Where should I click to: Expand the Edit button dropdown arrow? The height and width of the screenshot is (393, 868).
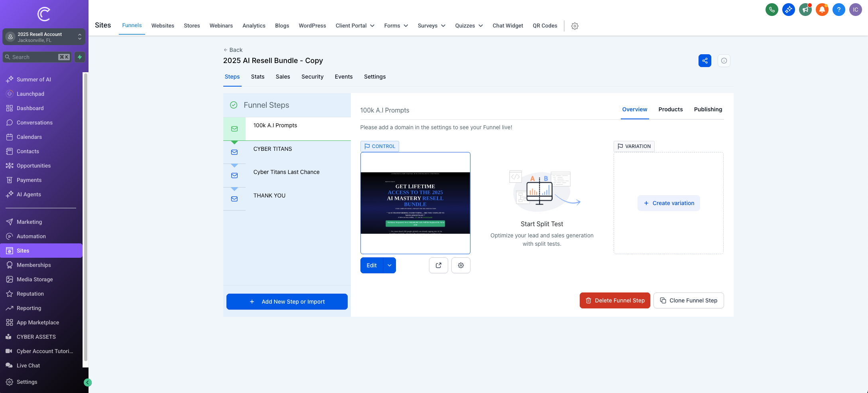(x=390, y=265)
